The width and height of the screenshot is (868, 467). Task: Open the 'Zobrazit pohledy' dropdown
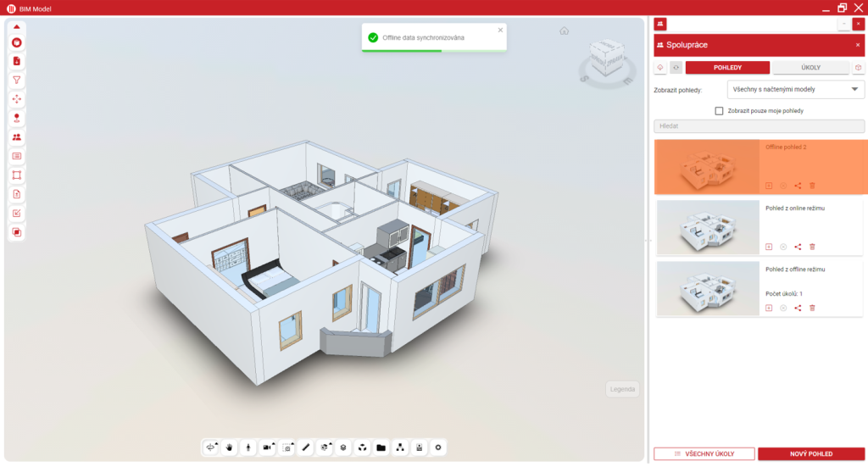pos(795,89)
